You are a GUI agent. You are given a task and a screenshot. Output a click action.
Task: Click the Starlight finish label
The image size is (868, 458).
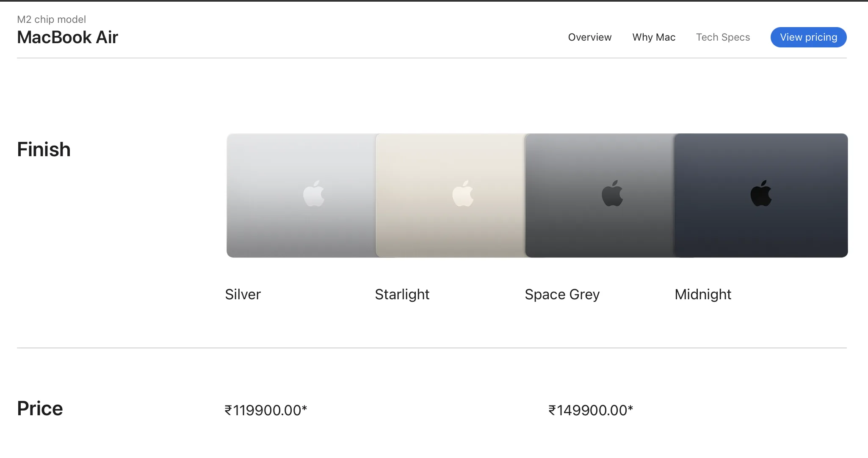pos(402,294)
